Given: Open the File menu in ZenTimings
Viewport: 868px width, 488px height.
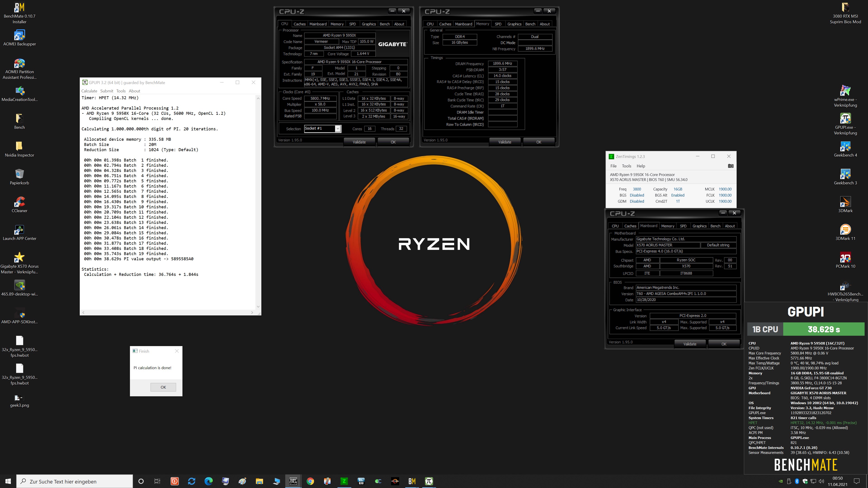Looking at the screenshot, I should (x=613, y=166).
